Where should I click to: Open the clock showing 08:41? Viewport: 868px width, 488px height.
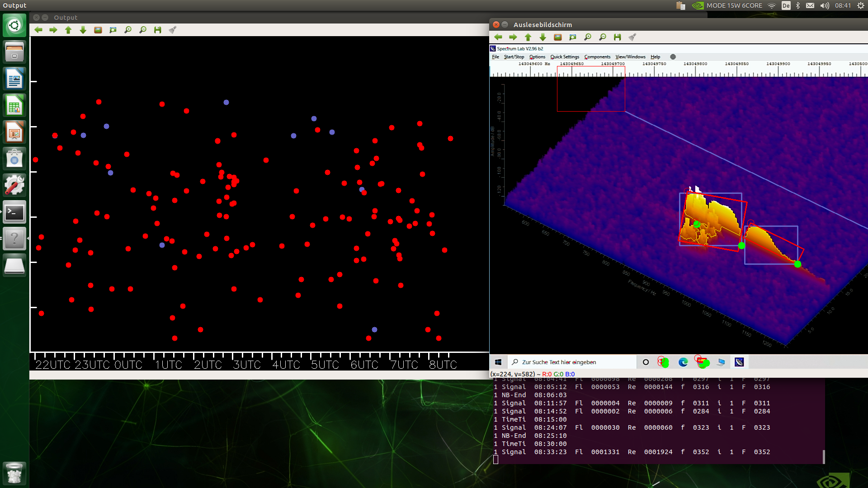click(843, 5)
